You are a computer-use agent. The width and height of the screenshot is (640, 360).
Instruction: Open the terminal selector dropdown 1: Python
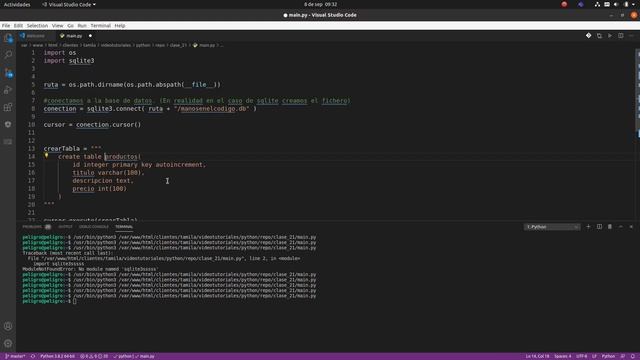(552, 227)
